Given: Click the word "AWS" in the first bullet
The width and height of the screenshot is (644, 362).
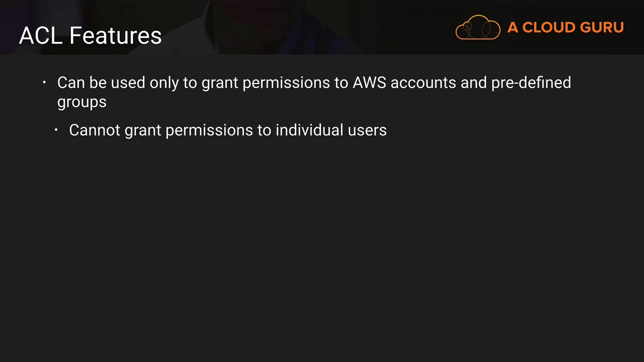Looking at the screenshot, I should (x=369, y=82).
